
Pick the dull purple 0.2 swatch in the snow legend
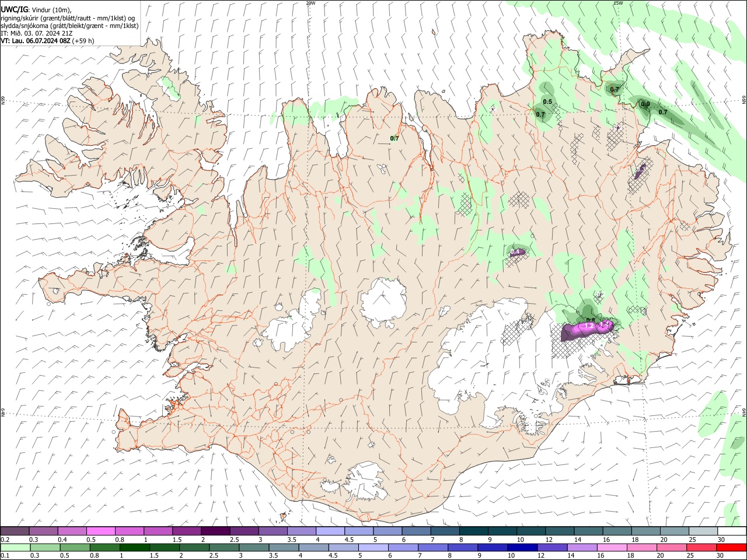coord(15,531)
